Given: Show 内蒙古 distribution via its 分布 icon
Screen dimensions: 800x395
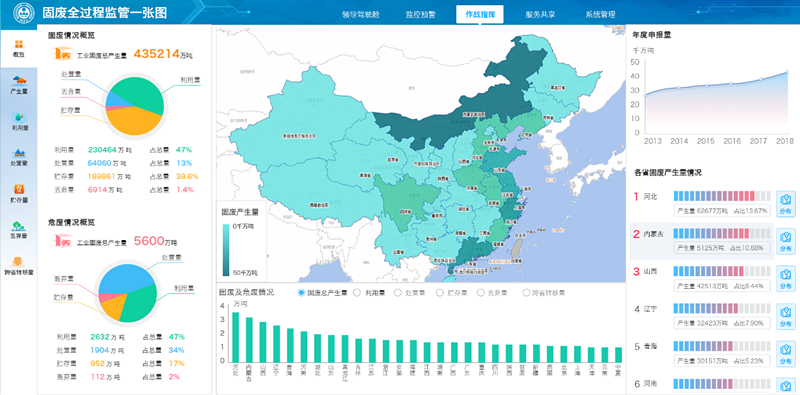Looking at the screenshot, I should 786,241.
